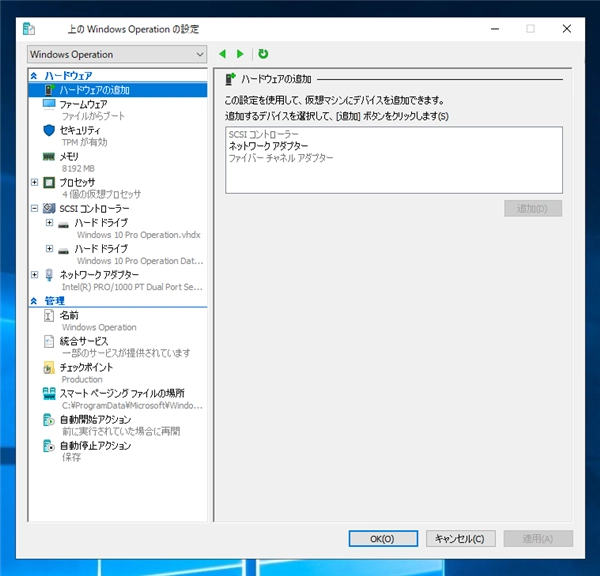Open チェックポイント settings
The image size is (600, 576).
click(x=86, y=367)
